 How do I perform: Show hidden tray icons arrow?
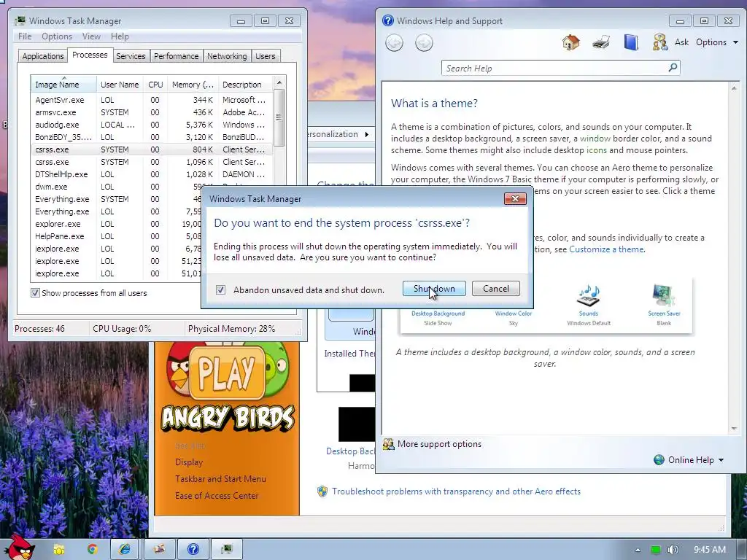click(x=638, y=550)
